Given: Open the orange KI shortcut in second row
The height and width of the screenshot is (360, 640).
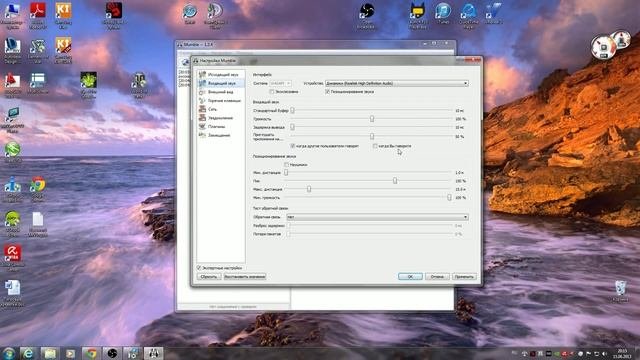Looking at the screenshot, I should [63, 50].
